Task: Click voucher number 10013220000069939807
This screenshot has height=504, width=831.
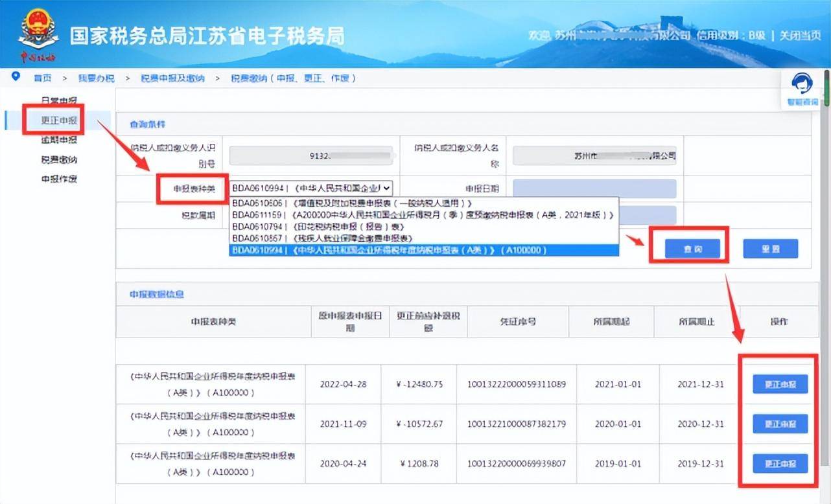Action: (x=516, y=464)
